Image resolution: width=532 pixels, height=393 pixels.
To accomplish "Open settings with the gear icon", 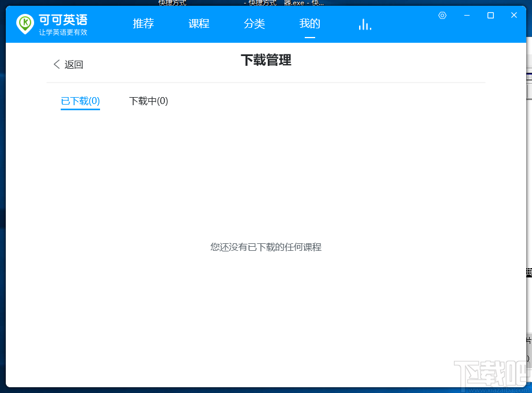I will tap(442, 15).
